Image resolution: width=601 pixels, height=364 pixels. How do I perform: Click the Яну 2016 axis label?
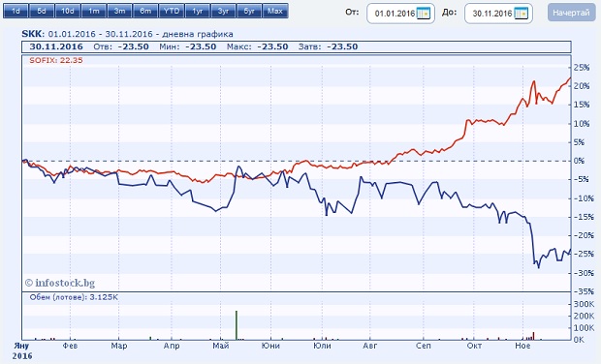click(x=22, y=350)
